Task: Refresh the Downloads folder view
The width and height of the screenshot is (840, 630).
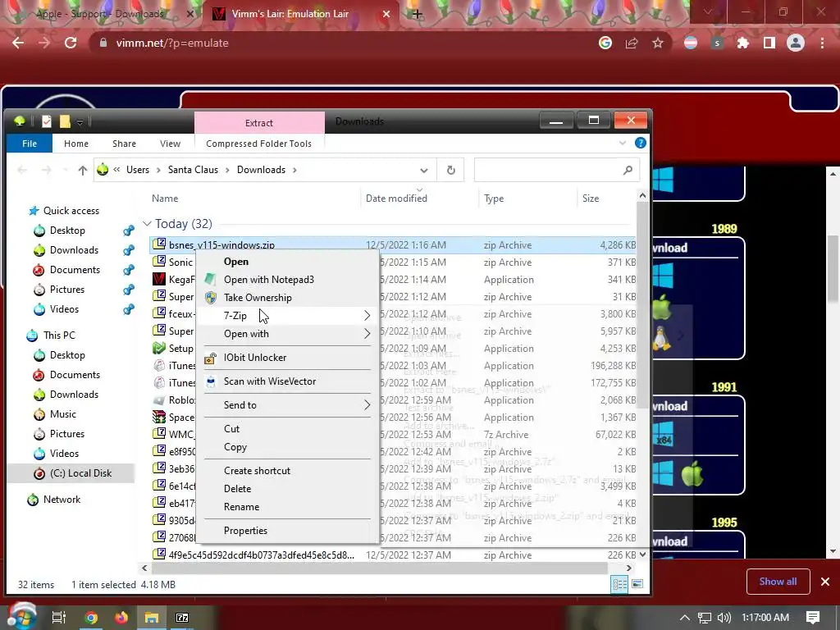Action: pyautogui.click(x=451, y=170)
